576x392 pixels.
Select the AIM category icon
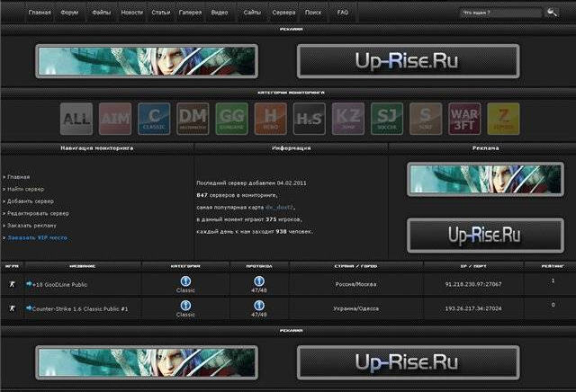pyautogui.click(x=115, y=119)
